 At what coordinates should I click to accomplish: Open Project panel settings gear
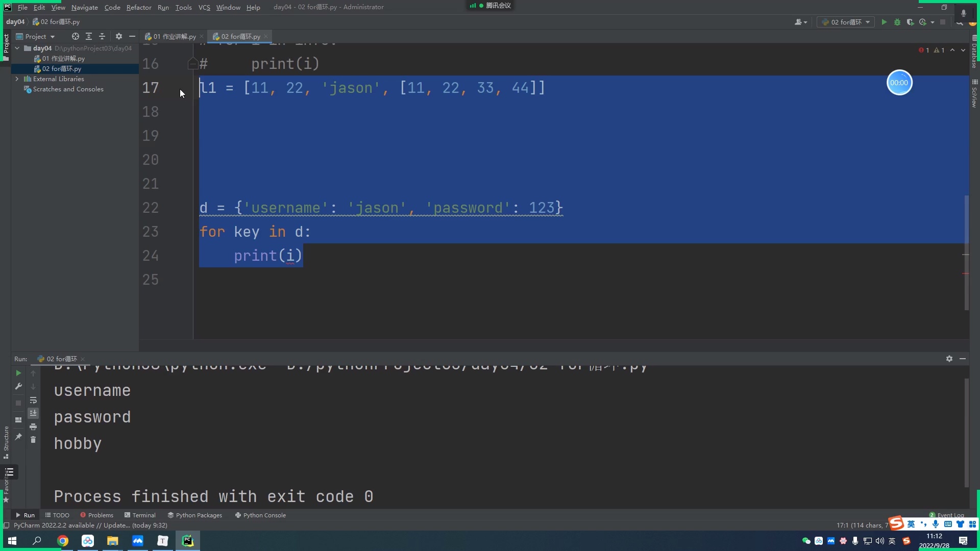[x=119, y=36]
